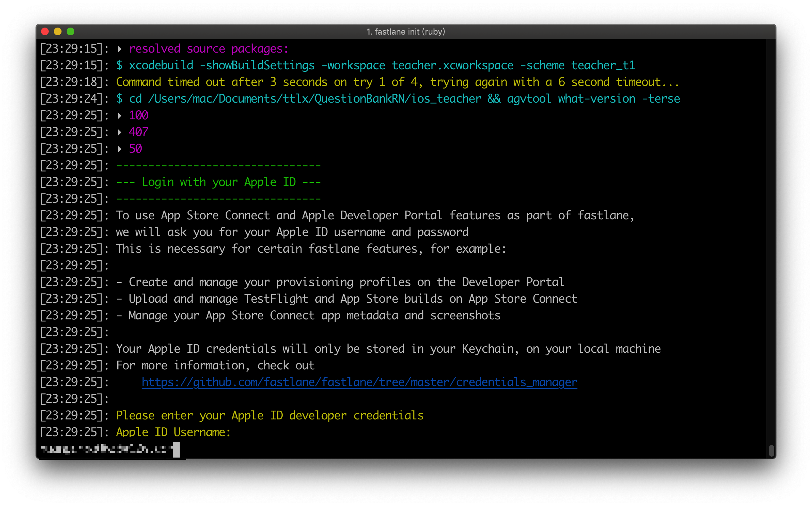
Task: Click the terminal scrollbar thumb
Action: click(772, 451)
